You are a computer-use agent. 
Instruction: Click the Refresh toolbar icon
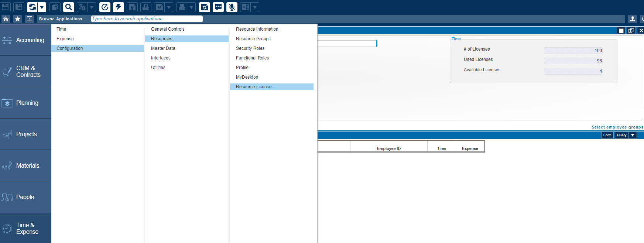(32, 7)
